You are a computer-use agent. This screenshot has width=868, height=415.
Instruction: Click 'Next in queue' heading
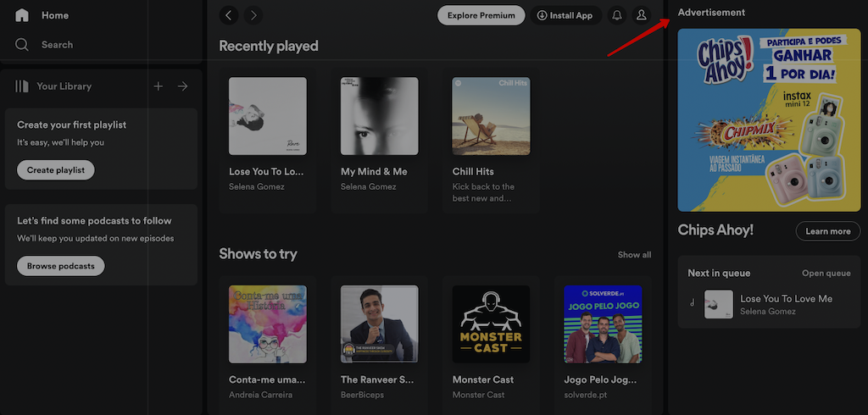(719, 274)
